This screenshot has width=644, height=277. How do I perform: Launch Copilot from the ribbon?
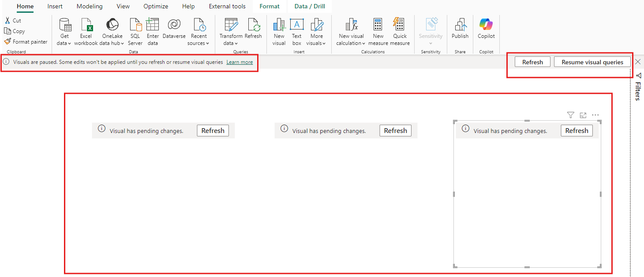[x=486, y=25]
